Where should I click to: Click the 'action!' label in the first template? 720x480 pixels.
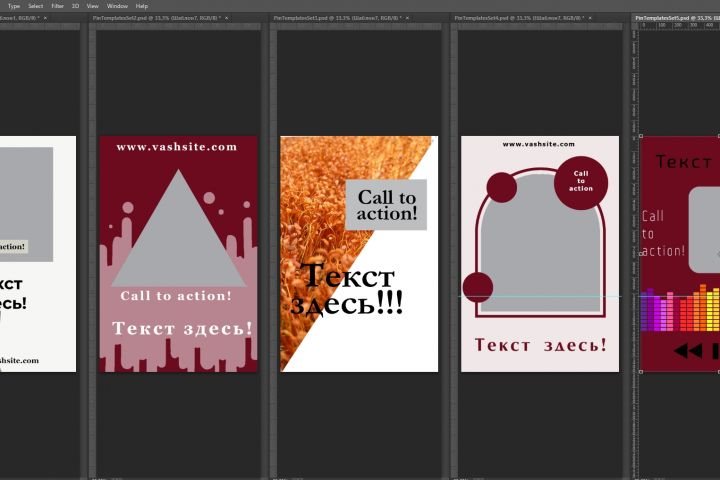(13, 247)
